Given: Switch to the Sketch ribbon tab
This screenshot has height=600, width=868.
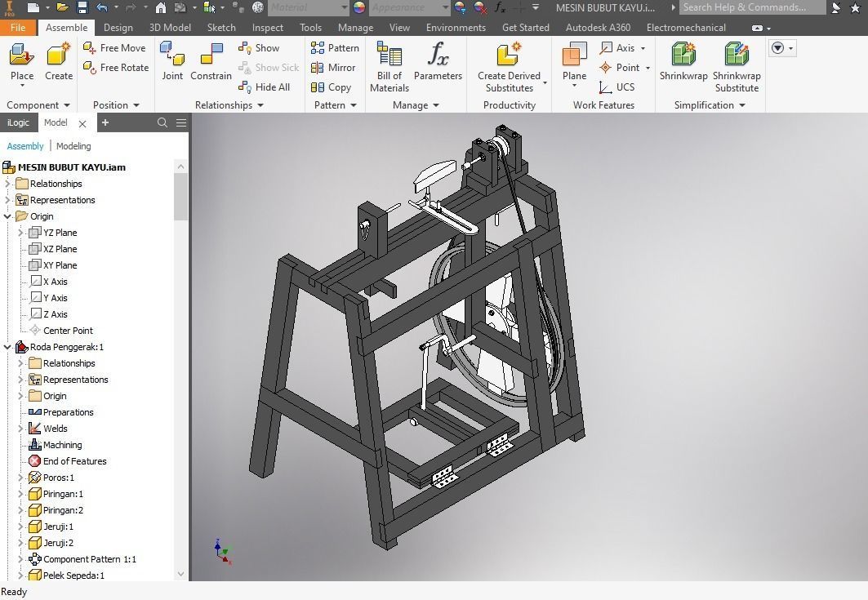Looking at the screenshot, I should pyautogui.click(x=220, y=27).
